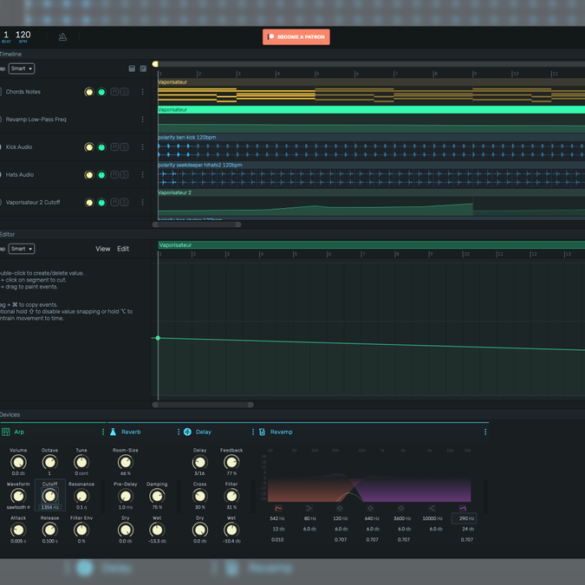Click the Delay device round icon
The width and height of the screenshot is (585, 585).
[188, 432]
